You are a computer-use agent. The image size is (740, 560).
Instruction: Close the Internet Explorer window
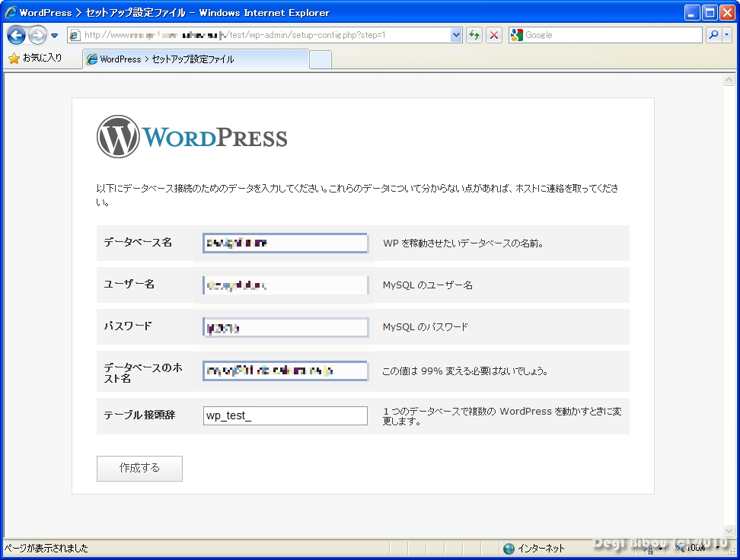(727, 13)
